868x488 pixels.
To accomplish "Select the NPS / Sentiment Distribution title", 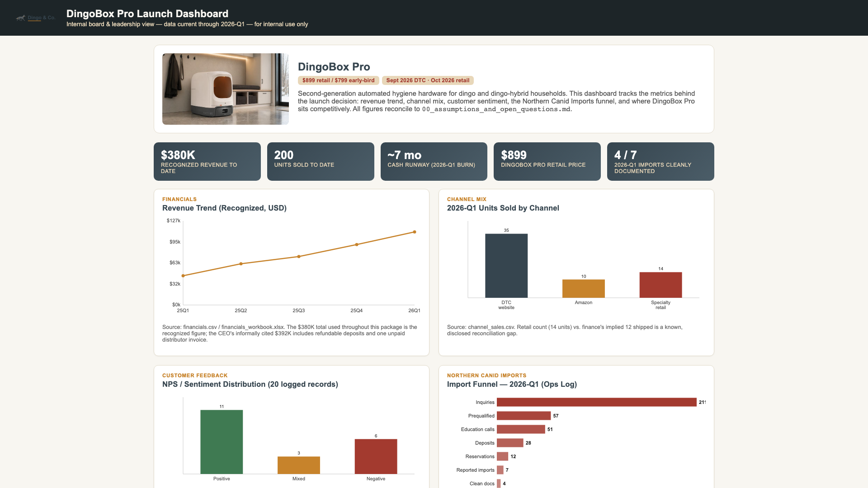I will point(250,384).
